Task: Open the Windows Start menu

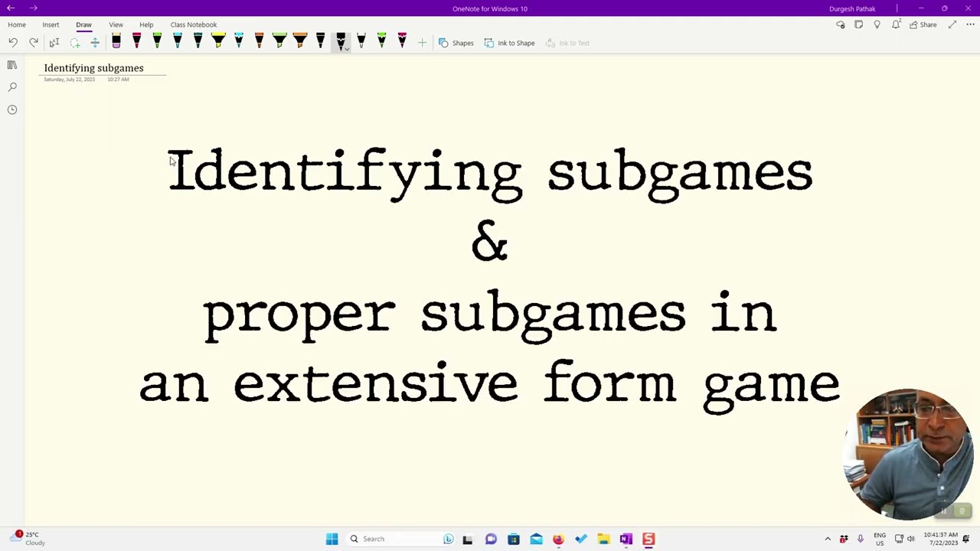Action: click(x=332, y=539)
